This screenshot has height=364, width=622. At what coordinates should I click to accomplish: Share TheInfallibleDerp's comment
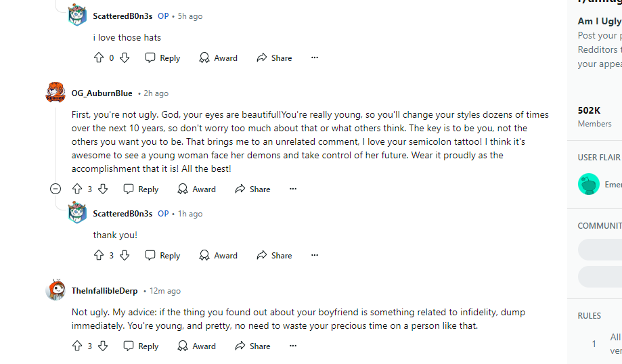pyautogui.click(x=252, y=346)
